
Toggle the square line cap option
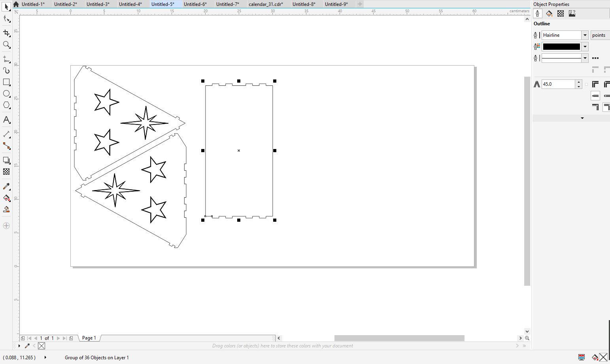pyautogui.click(x=595, y=95)
